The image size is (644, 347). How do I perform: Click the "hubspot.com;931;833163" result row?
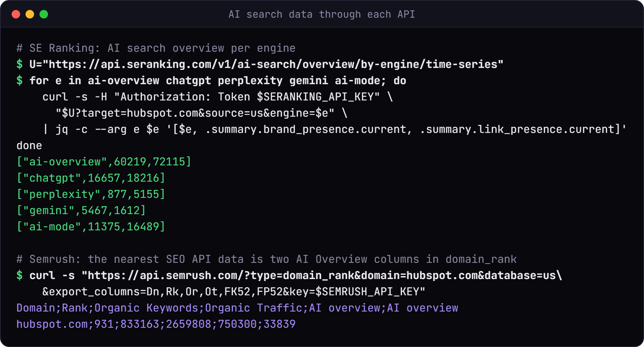pos(156,324)
